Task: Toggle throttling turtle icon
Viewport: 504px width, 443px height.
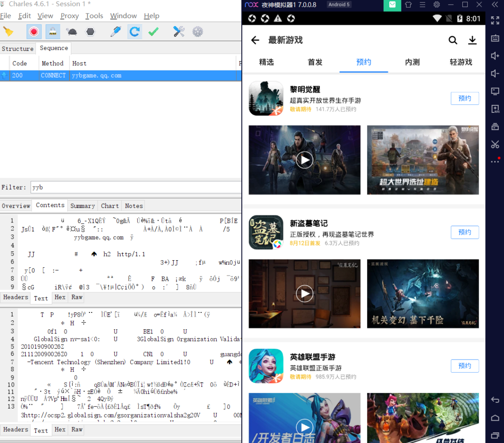Action: pos(72,32)
